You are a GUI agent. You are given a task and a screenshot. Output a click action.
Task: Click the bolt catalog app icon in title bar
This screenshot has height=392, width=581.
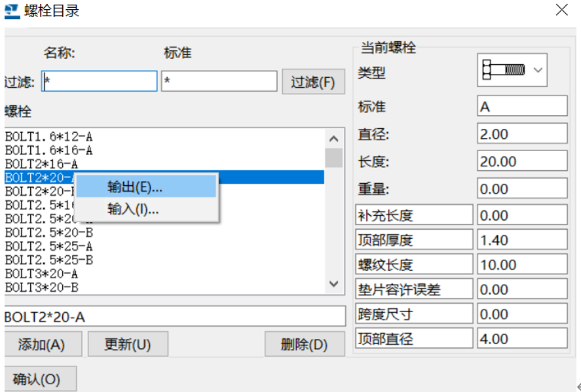[x=10, y=10]
